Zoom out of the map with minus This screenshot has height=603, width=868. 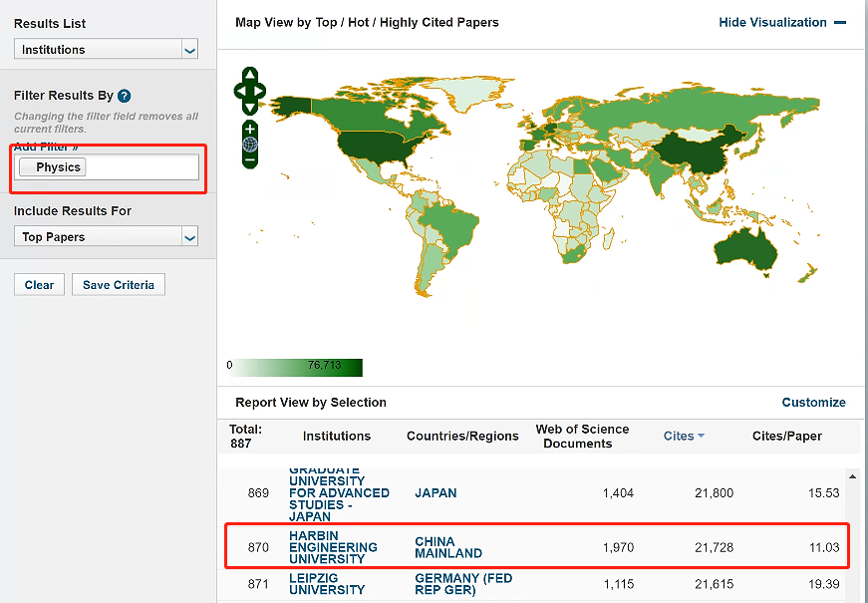(250, 159)
